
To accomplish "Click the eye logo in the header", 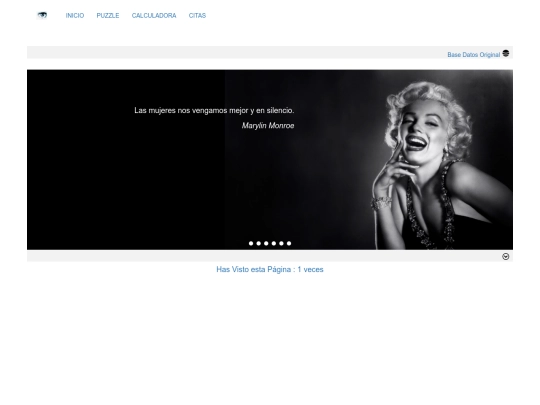I will tap(42, 15).
